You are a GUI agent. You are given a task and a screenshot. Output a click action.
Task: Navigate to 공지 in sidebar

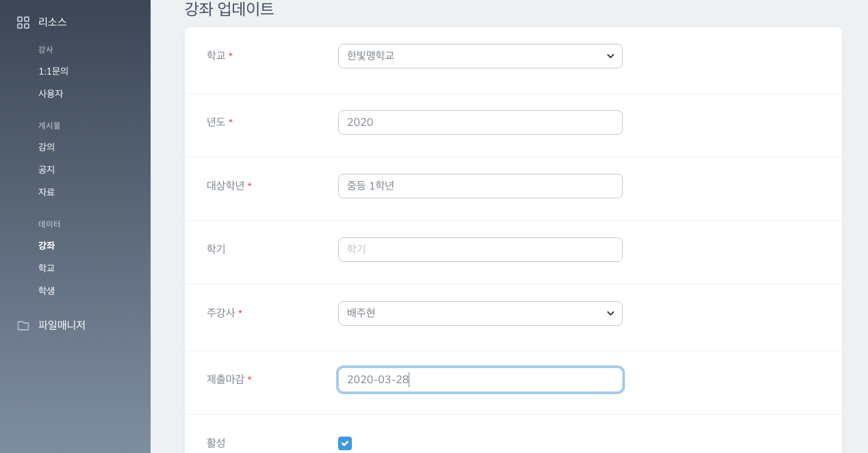tap(47, 170)
